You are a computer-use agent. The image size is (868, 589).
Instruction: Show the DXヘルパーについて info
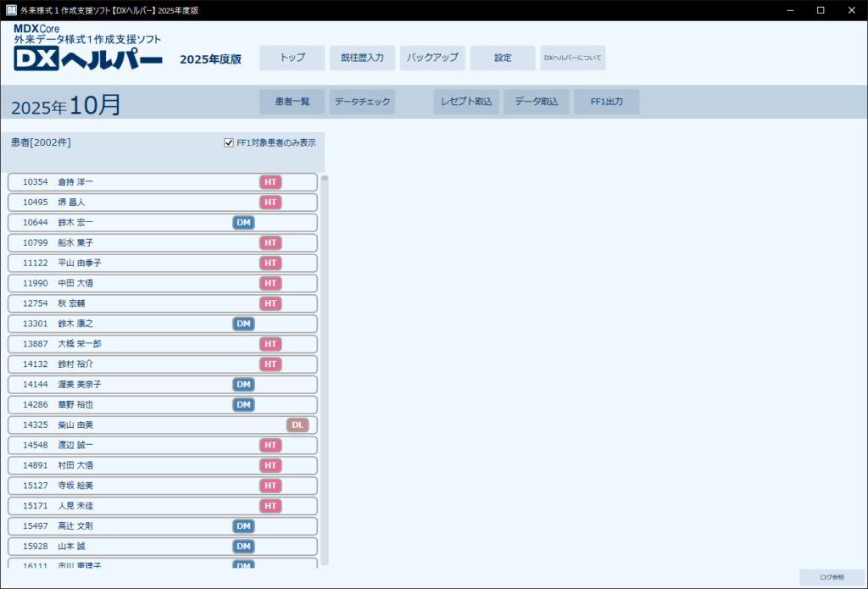[573, 58]
